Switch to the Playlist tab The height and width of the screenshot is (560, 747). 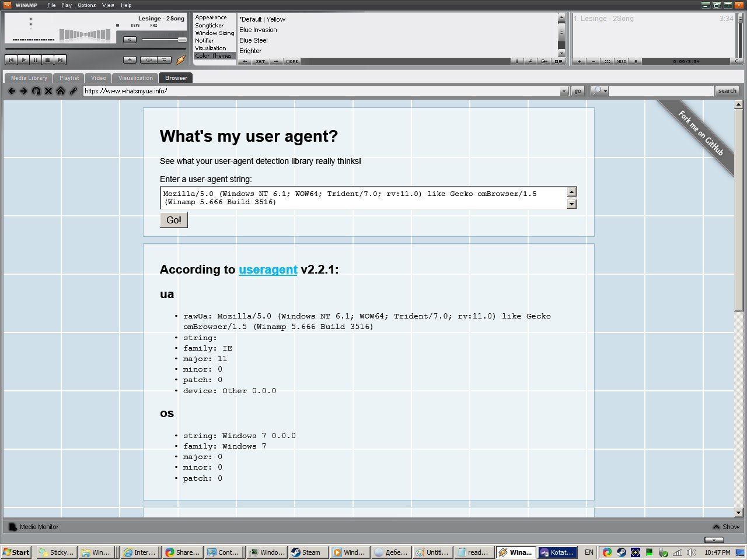tap(69, 78)
